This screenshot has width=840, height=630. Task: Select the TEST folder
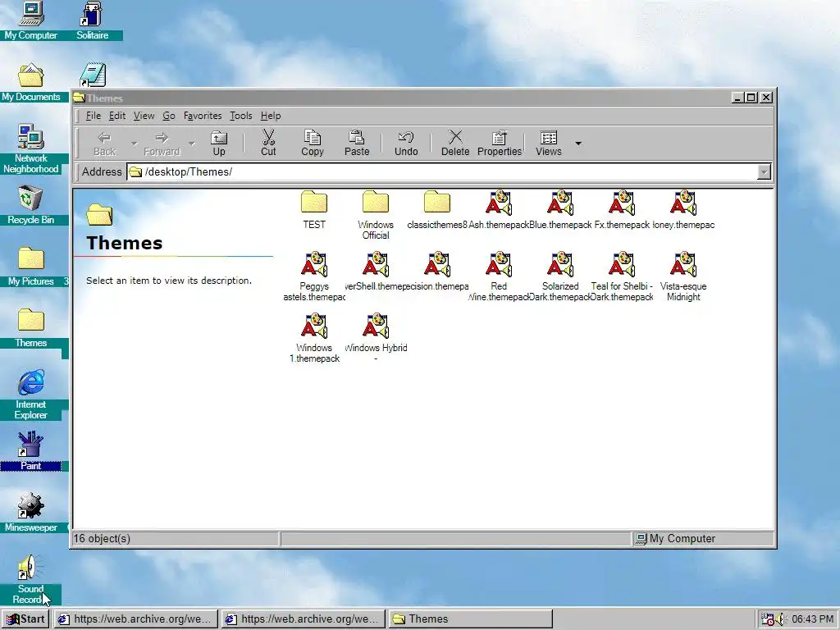314,210
